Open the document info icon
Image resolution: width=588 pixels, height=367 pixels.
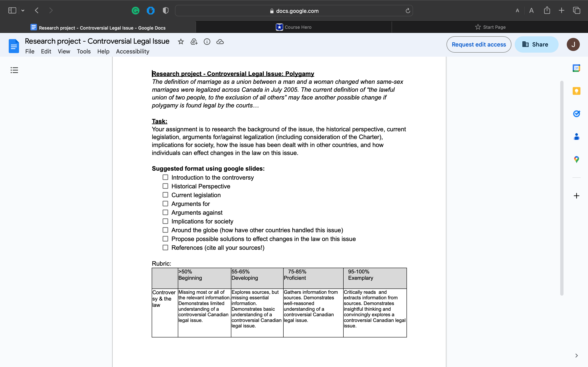tap(207, 42)
